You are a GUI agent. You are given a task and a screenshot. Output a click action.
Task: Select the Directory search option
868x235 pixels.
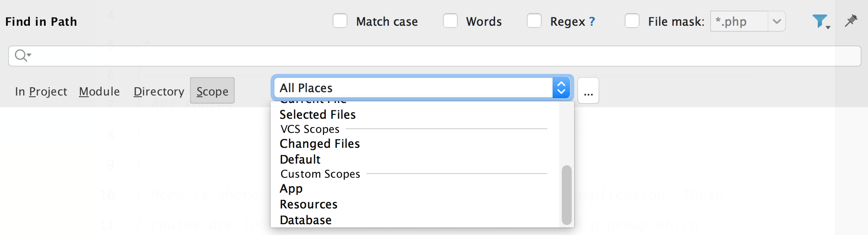(x=159, y=91)
